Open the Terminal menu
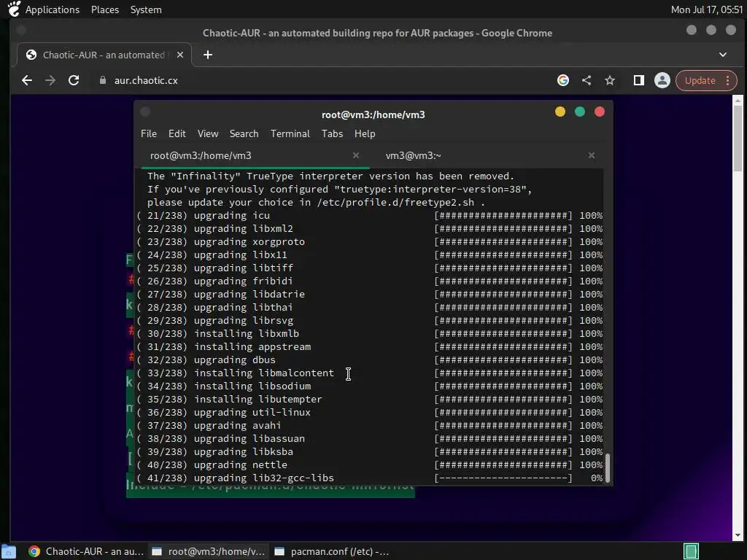The height and width of the screenshot is (560, 747). click(290, 134)
